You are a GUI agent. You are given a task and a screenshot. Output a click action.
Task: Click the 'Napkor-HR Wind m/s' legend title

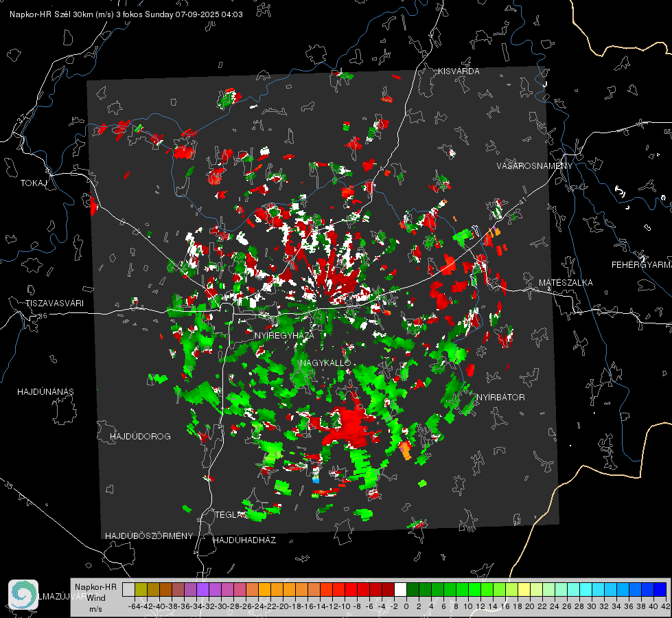click(x=95, y=598)
